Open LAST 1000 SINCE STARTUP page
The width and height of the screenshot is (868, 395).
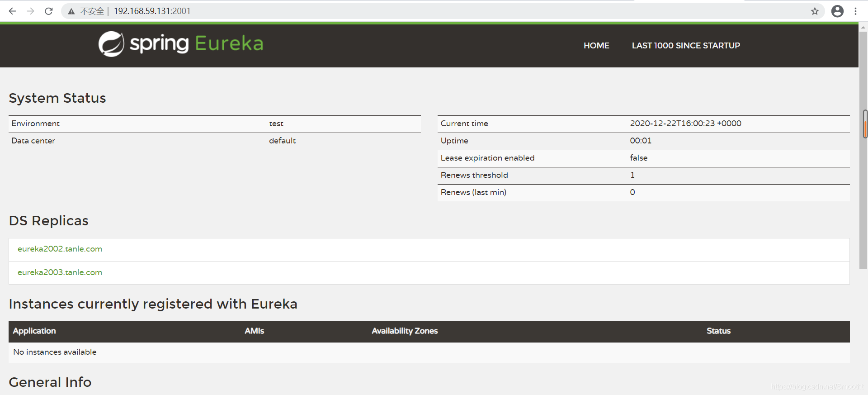point(686,46)
